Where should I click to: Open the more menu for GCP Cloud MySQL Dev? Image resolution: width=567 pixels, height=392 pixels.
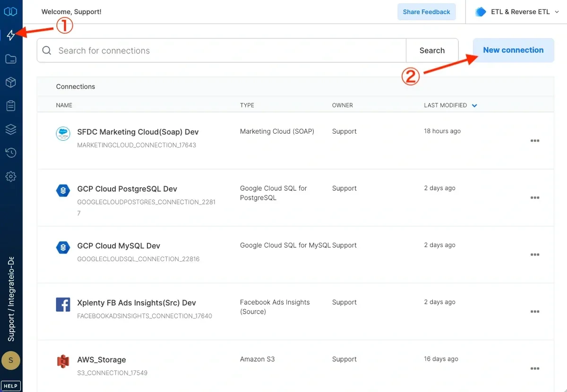[x=535, y=255]
